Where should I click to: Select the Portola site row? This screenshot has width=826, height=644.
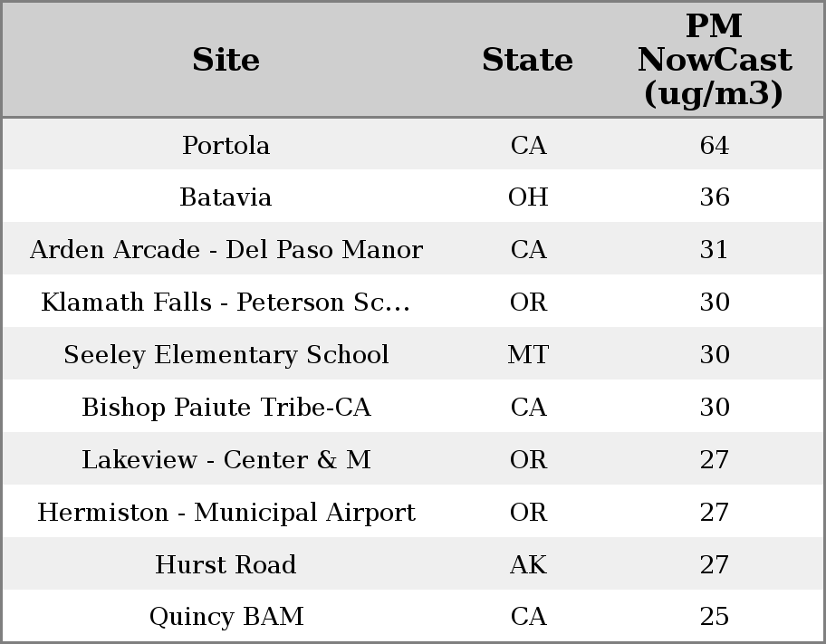[x=226, y=145]
